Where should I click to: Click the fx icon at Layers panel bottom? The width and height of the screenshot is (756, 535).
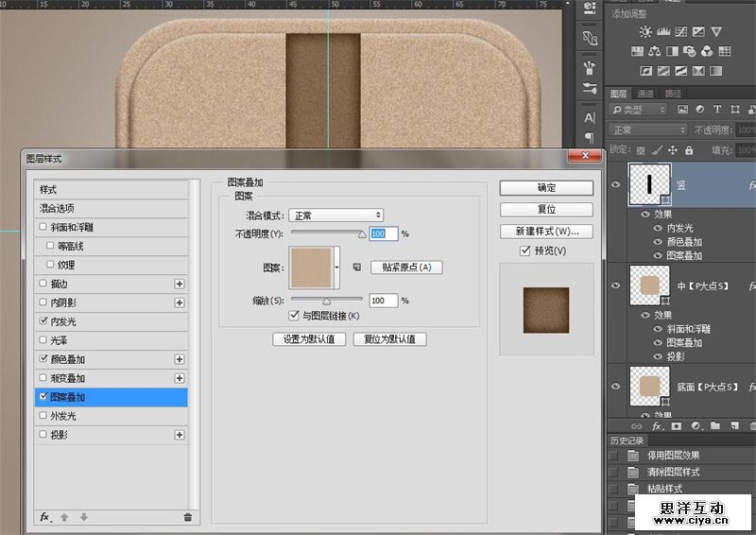(656, 426)
